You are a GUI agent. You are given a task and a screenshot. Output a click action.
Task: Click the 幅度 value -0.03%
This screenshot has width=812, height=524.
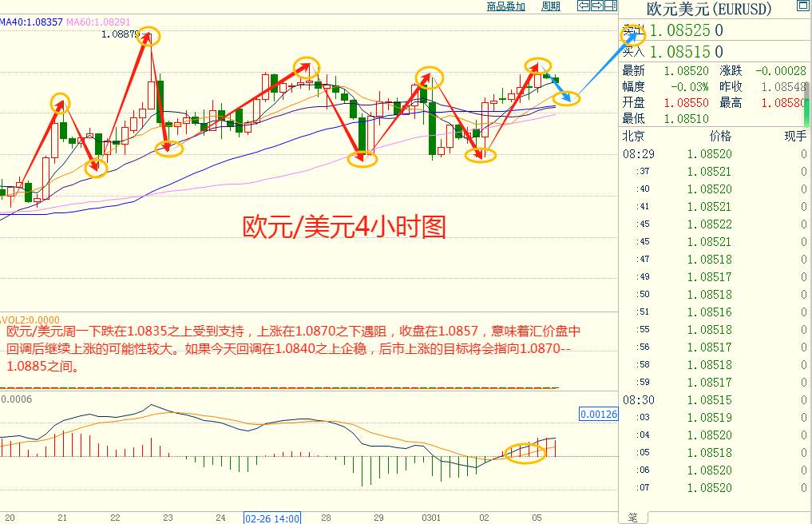tap(689, 86)
